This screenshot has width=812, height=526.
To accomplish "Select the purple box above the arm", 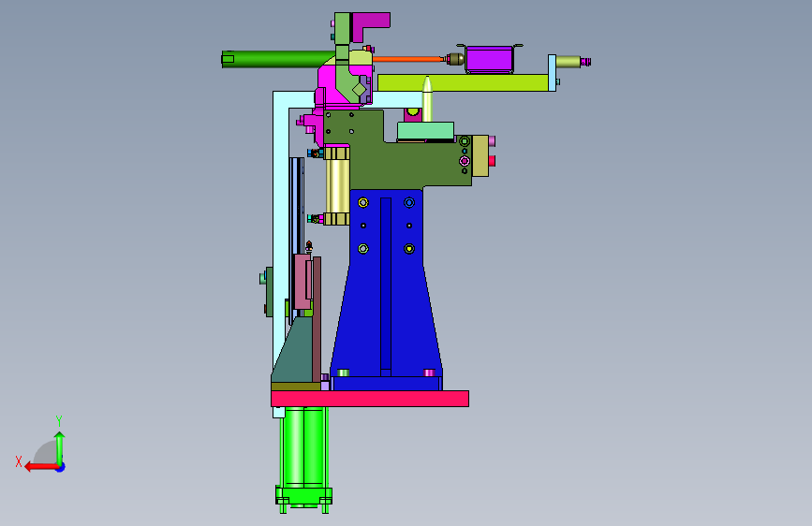I will click(489, 59).
